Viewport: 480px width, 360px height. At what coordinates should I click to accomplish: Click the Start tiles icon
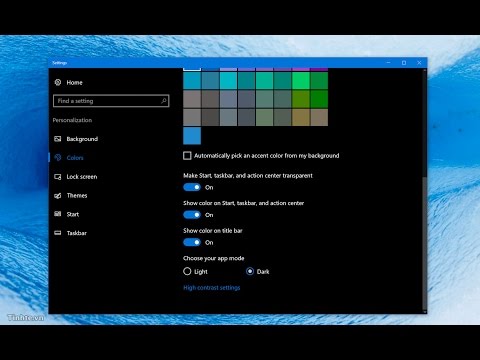pyautogui.click(x=58, y=214)
